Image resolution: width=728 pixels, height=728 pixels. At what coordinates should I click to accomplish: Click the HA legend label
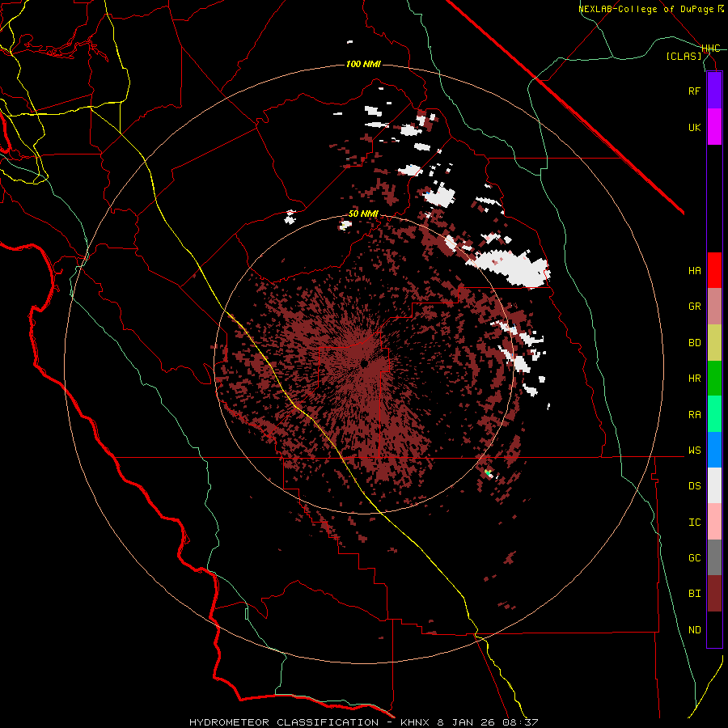tap(694, 271)
